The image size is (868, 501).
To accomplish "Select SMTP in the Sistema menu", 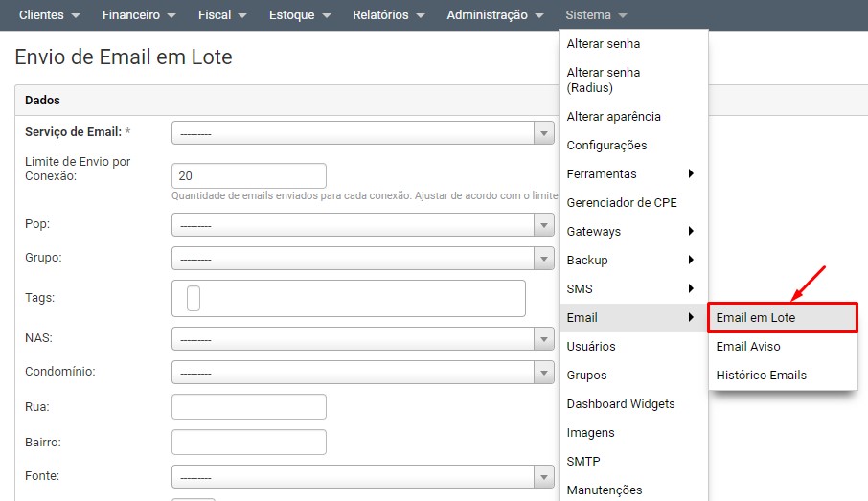I will (583, 462).
